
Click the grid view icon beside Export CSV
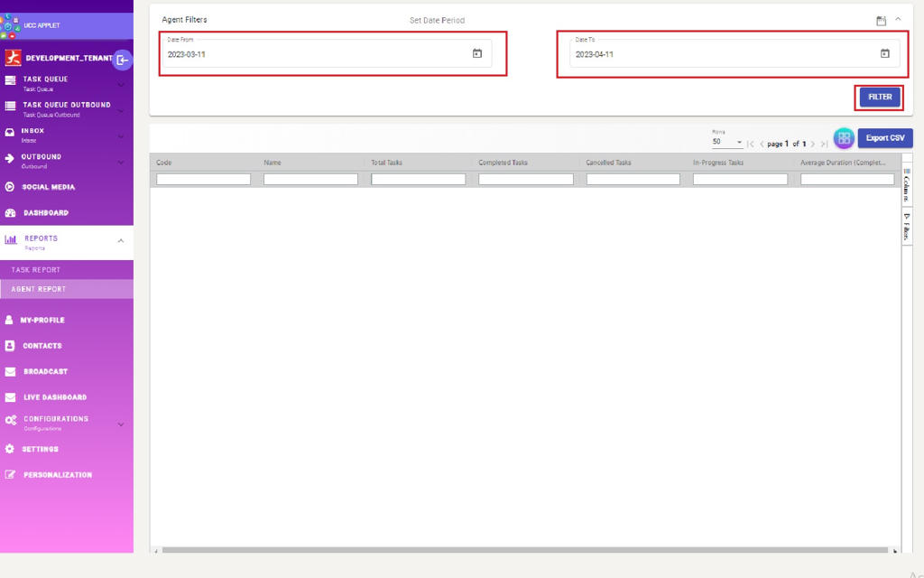click(x=844, y=138)
